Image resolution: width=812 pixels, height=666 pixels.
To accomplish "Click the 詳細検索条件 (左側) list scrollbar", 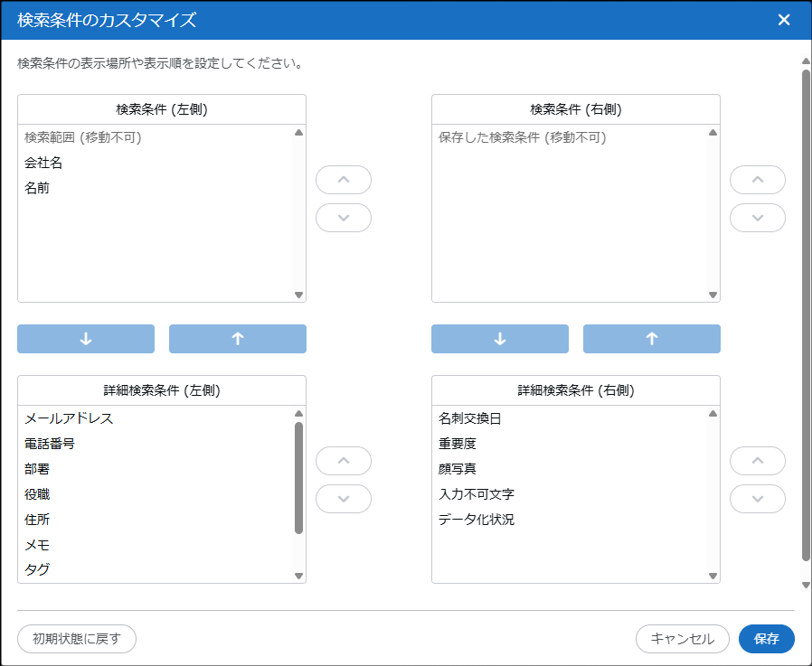I will 298,479.
